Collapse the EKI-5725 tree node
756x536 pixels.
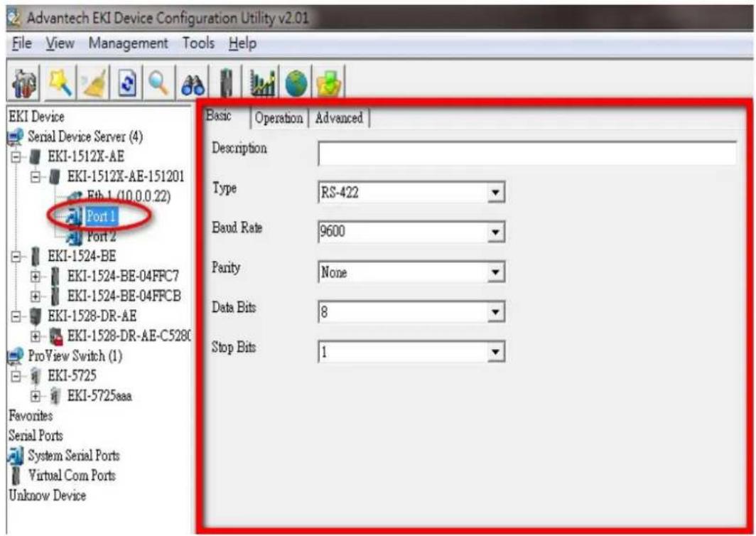point(16,376)
